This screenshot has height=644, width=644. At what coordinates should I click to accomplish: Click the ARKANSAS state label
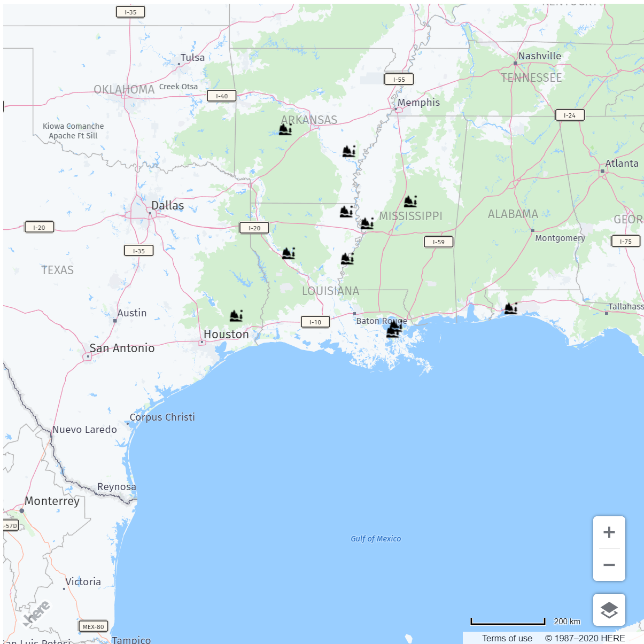click(x=309, y=120)
